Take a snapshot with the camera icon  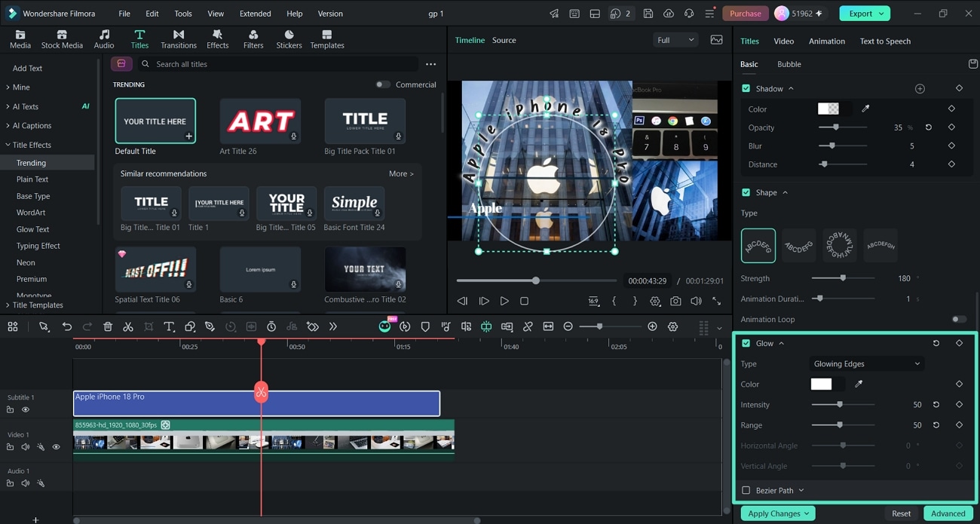point(675,301)
